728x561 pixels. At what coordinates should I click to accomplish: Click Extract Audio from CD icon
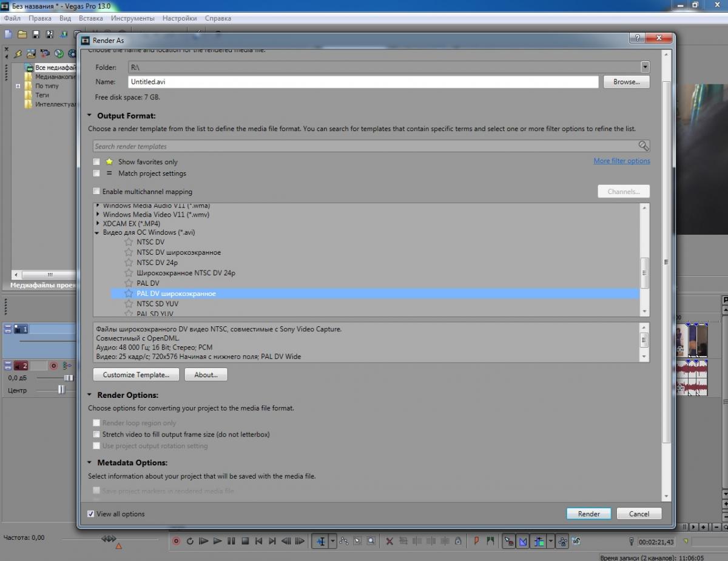click(59, 53)
